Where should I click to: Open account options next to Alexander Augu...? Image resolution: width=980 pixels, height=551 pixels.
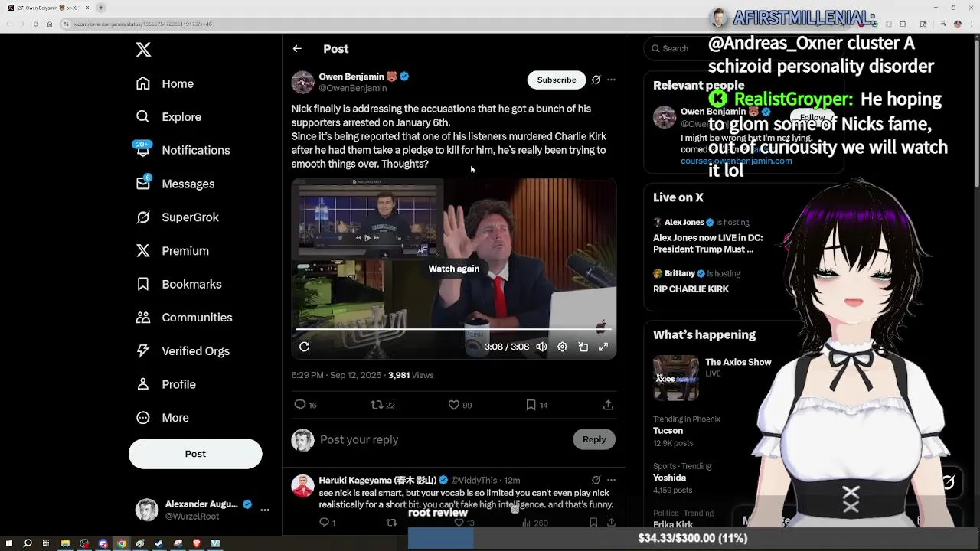(265, 510)
